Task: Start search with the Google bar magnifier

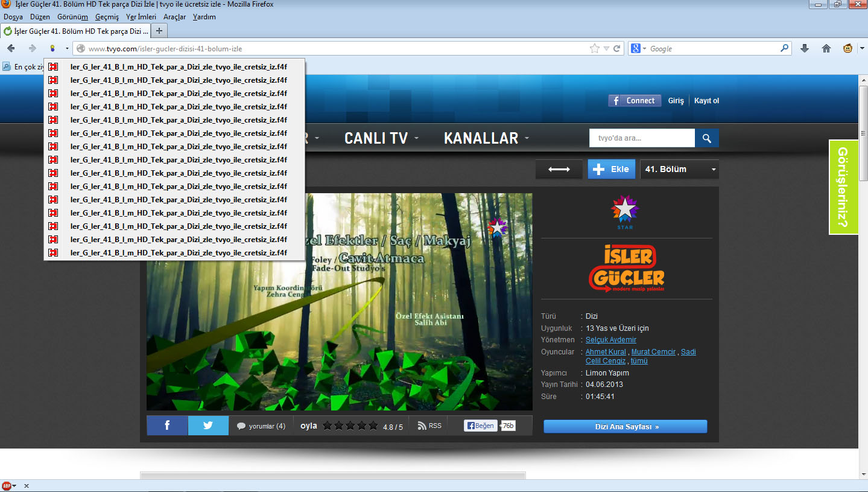Action: (x=784, y=48)
